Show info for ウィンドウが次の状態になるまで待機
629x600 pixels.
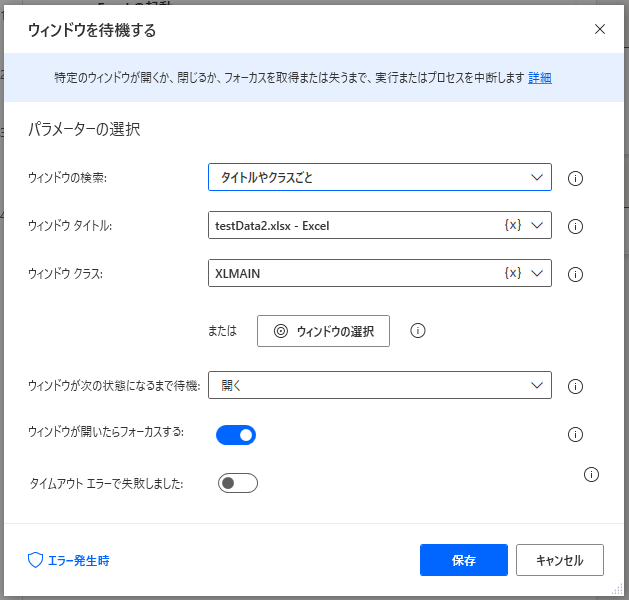575,386
